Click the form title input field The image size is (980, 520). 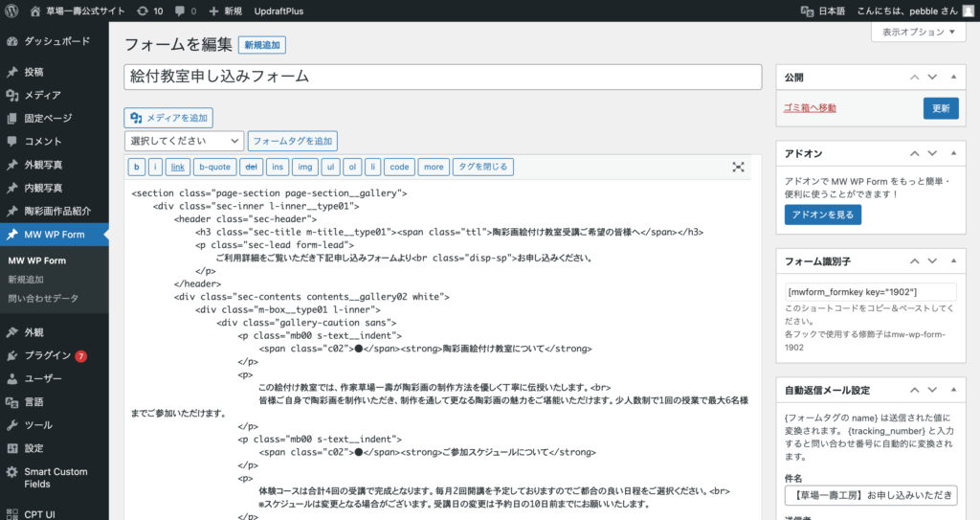pyautogui.click(x=442, y=77)
